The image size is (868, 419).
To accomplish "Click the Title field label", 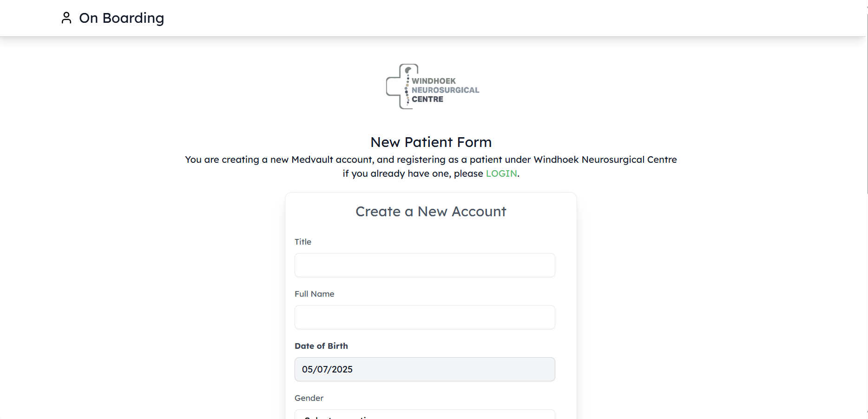I will click(303, 242).
